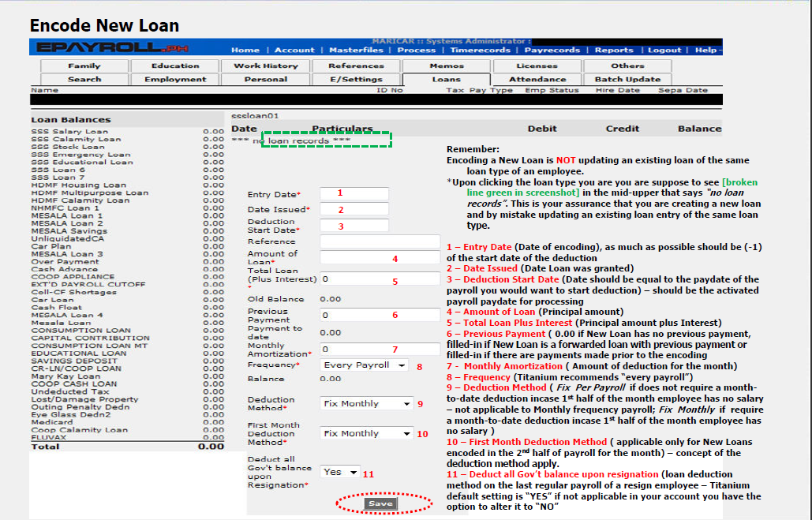The width and height of the screenshot is (812, 520).
Task: Open the Deduction Method dropdown
Action: tap(367, 403)
